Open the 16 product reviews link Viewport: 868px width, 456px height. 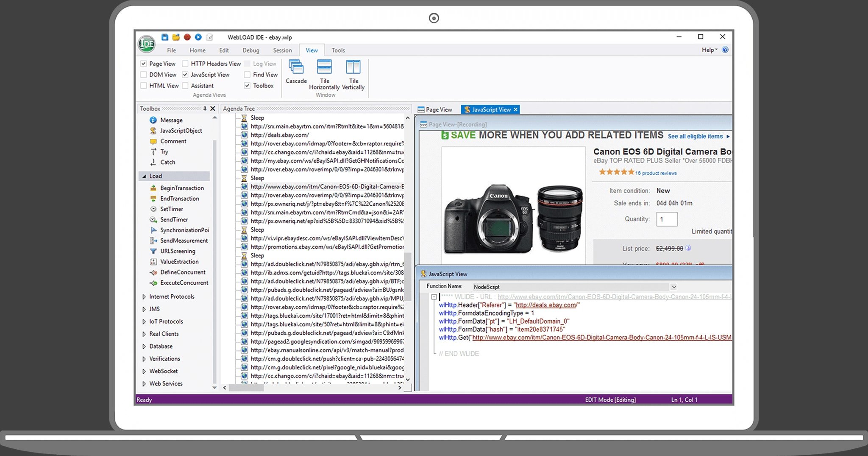point(656,173)
